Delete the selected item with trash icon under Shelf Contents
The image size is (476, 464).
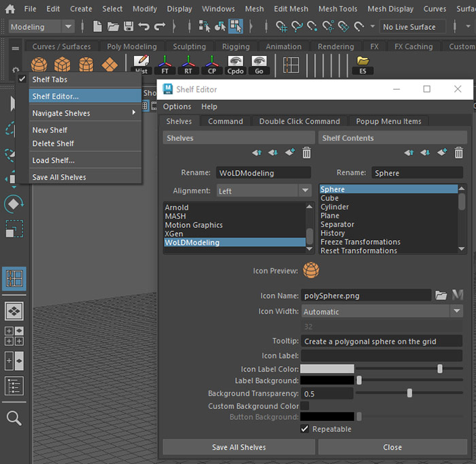point(459,153)
